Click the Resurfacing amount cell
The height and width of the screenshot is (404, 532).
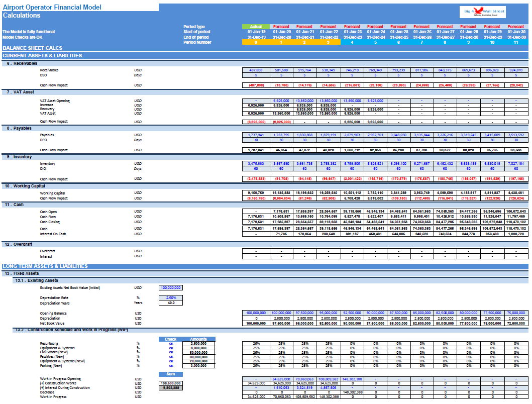click(198, 344)
